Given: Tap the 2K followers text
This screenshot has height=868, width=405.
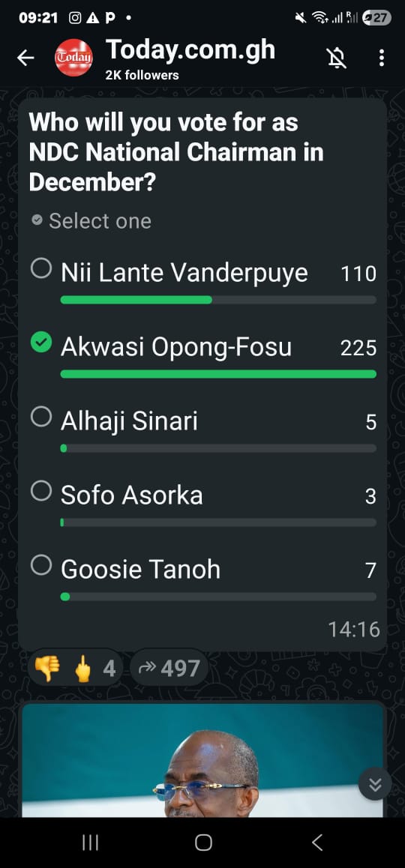Looking at the screenshot, I should (142, 75).
